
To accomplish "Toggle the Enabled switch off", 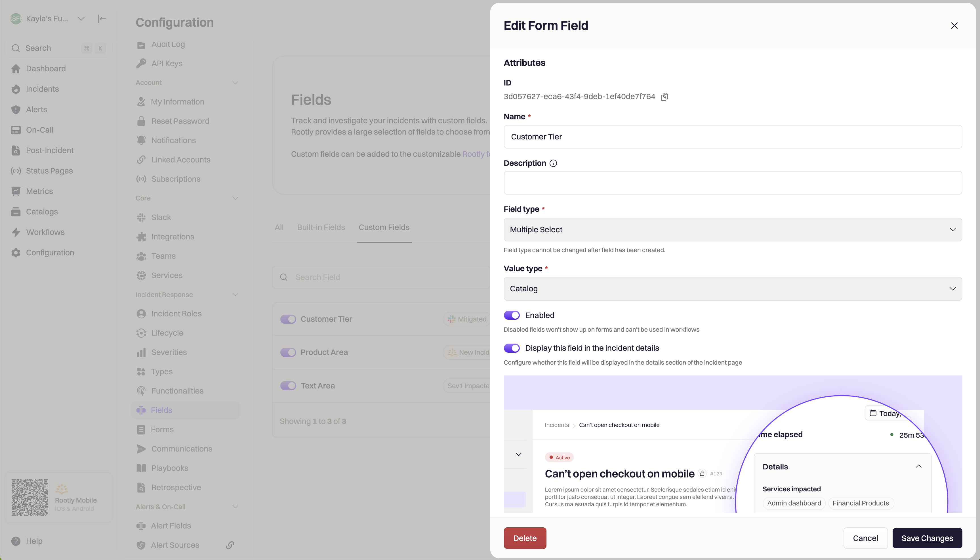I will point(512,315).
